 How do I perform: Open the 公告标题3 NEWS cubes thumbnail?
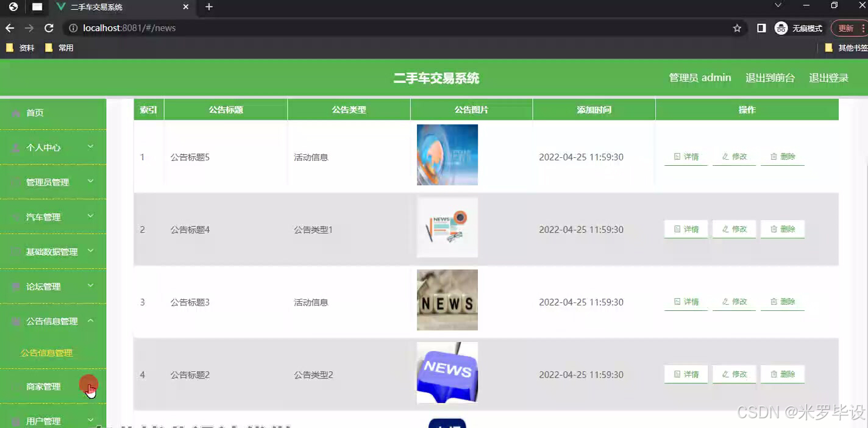point(447,300)
